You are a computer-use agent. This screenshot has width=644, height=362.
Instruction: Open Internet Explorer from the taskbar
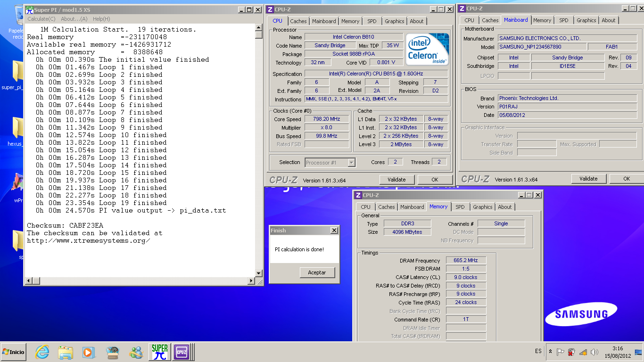click(x=42, y=352)
